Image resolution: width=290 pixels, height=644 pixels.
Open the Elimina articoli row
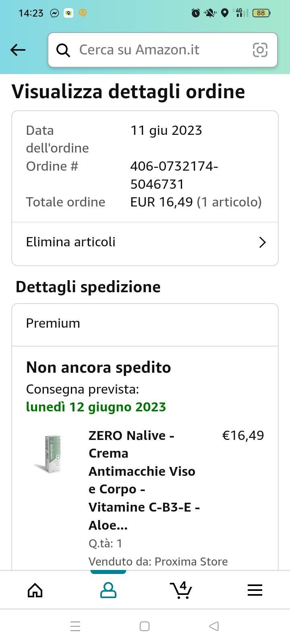tap(145, 242)
